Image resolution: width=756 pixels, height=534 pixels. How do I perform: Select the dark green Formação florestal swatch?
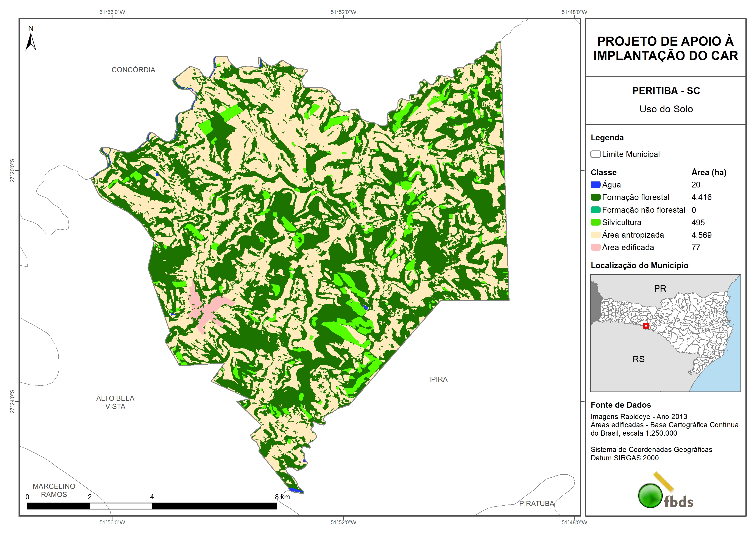point(595,197)
